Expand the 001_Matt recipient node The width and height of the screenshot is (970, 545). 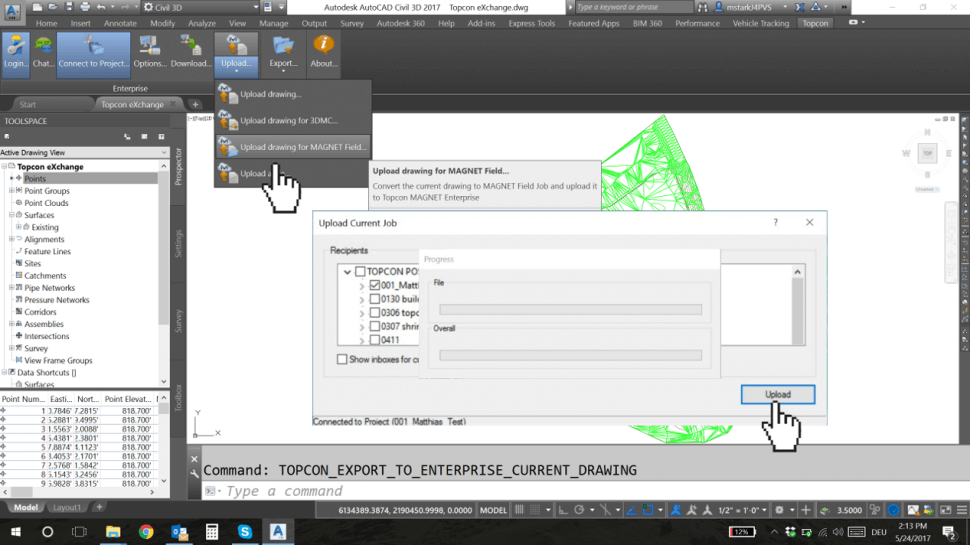(x=362, y=286)
